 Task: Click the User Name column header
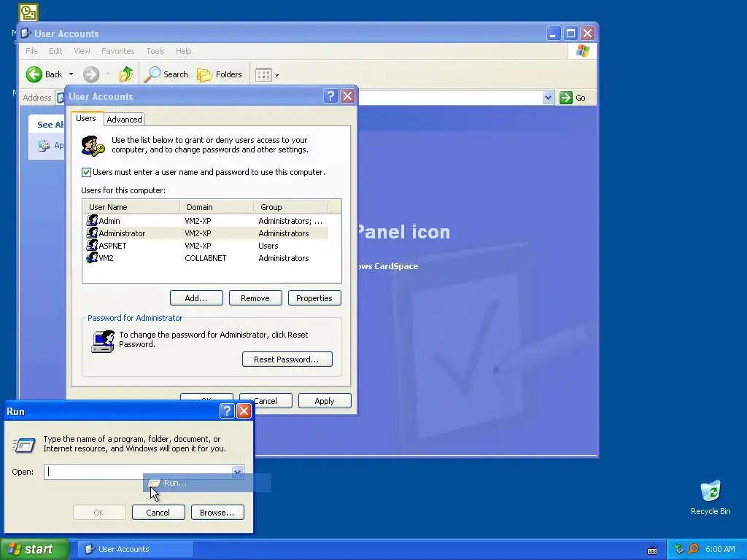131,207
